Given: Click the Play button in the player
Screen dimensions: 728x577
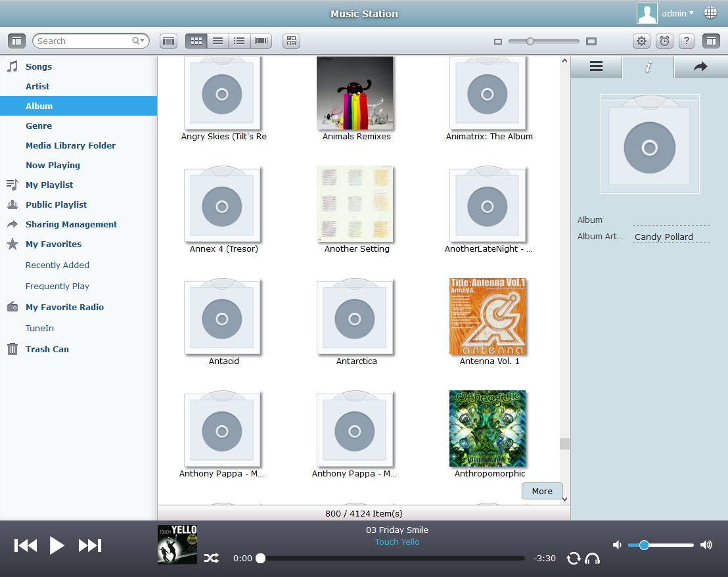Looking at the screenshot, I should 57,545.
